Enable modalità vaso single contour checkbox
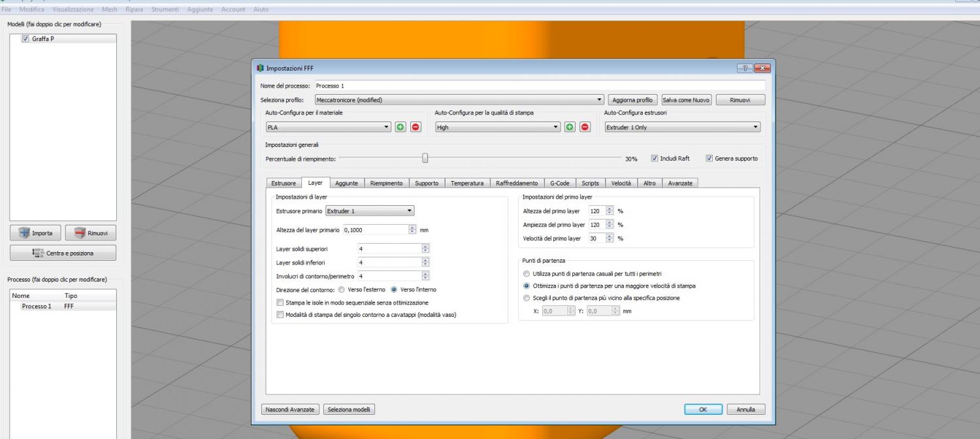Screen dimensions: 980x439 pyautogui.click(x=280, y=314)
